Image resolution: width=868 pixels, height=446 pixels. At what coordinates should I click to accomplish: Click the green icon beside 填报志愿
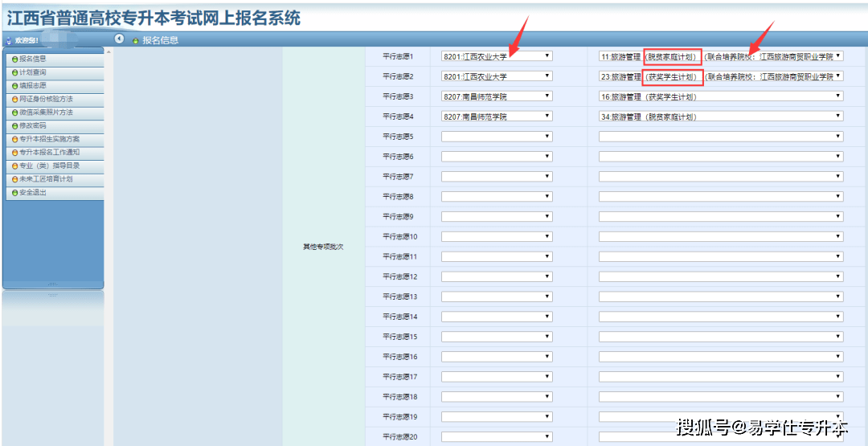click(15, 86)
